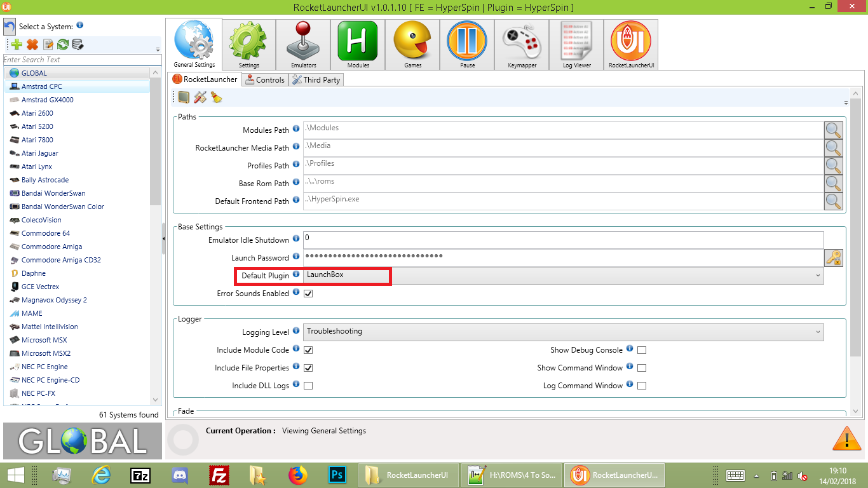Click the Launch Password field
The width and height of the screenshot is (868, 488).
pos(563,257)
